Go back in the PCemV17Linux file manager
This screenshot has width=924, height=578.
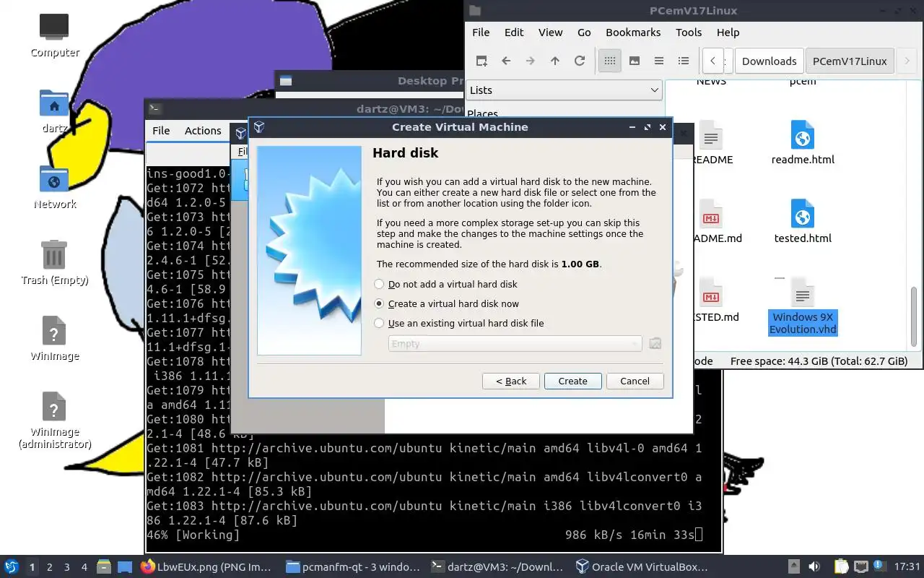click(506, 61)
